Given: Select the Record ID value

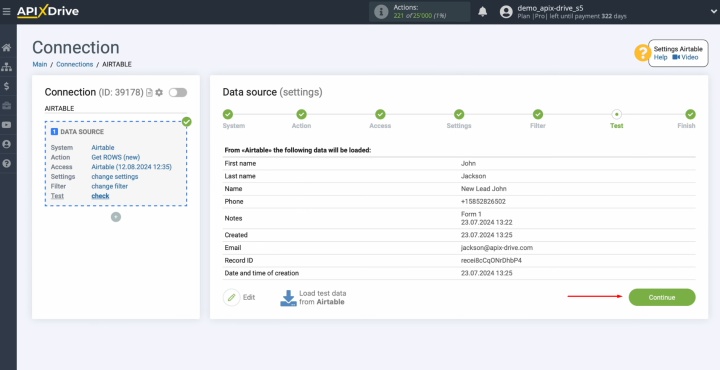Looking at the screenshot, I should coord(491,260).
